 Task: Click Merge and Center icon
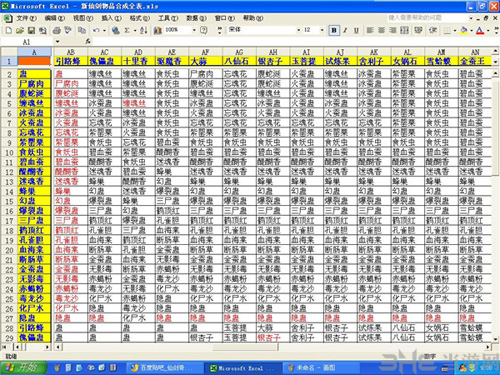(404, 30)
